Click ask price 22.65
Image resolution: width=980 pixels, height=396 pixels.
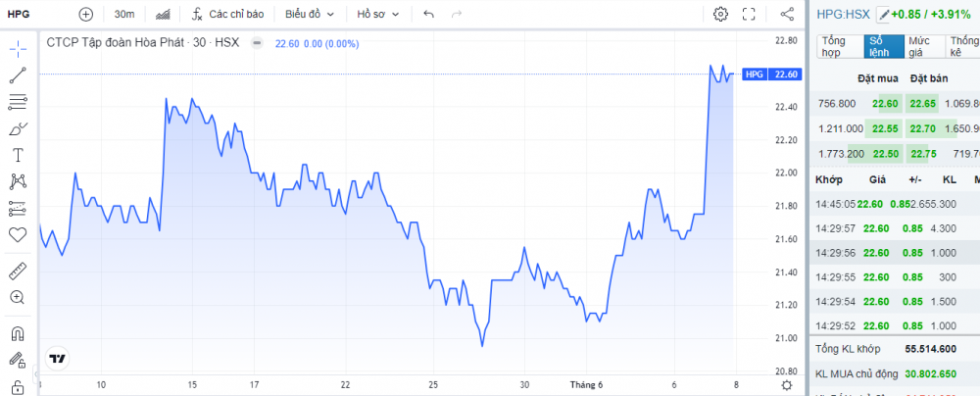922,103
